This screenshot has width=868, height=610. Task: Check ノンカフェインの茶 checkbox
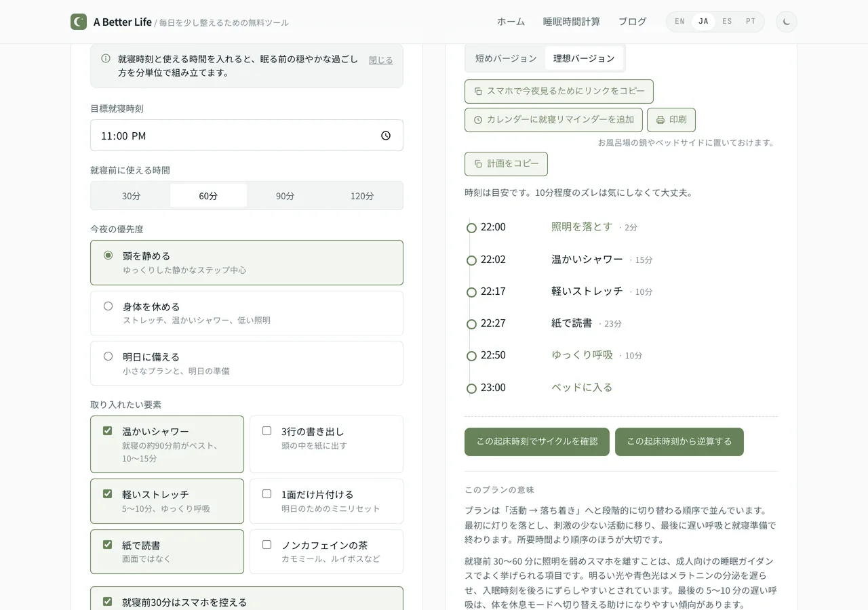267,544
